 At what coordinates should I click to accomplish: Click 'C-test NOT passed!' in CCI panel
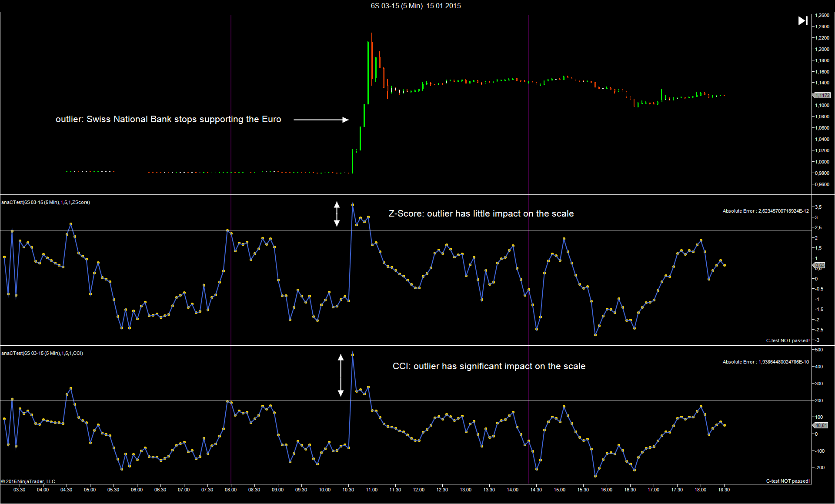pyautogui.click(x=788, y=481)
